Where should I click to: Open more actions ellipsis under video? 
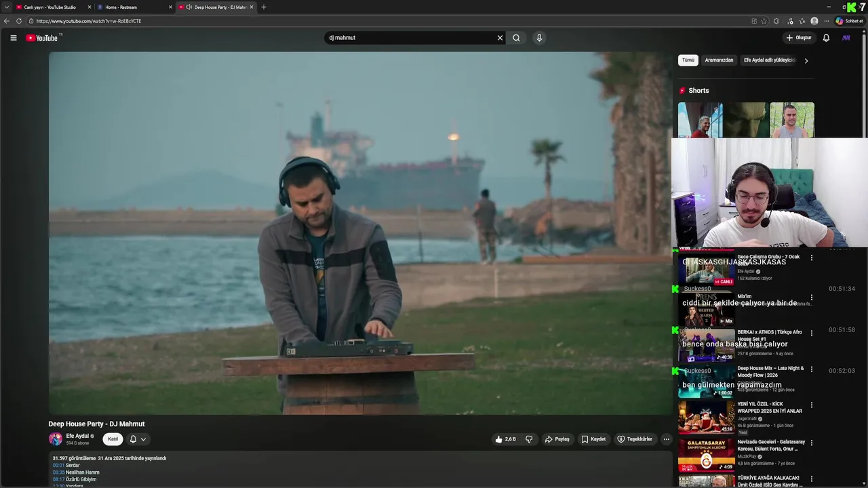(666, 439)
